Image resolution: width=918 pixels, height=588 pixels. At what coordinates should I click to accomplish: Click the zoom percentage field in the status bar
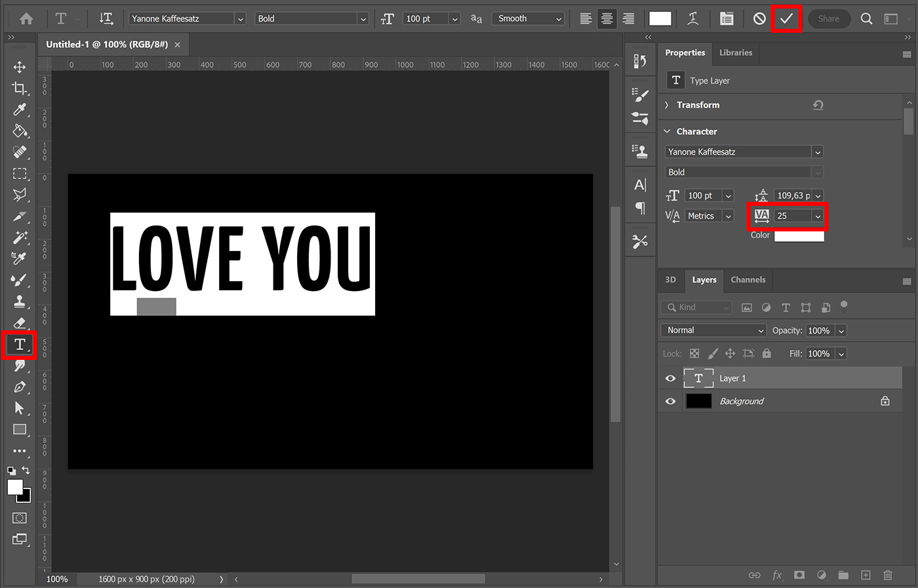(x=57, y=579)
